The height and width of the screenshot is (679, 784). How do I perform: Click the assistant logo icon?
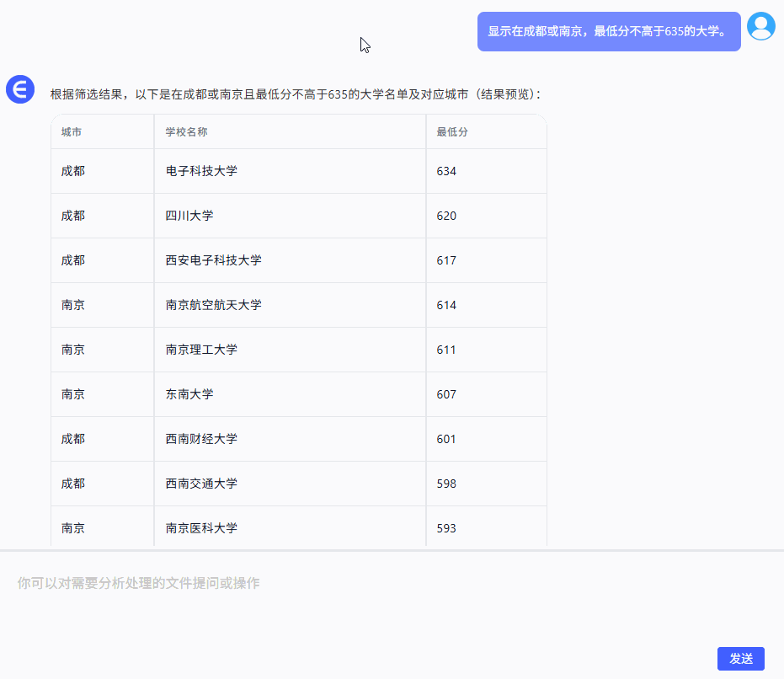20,89
